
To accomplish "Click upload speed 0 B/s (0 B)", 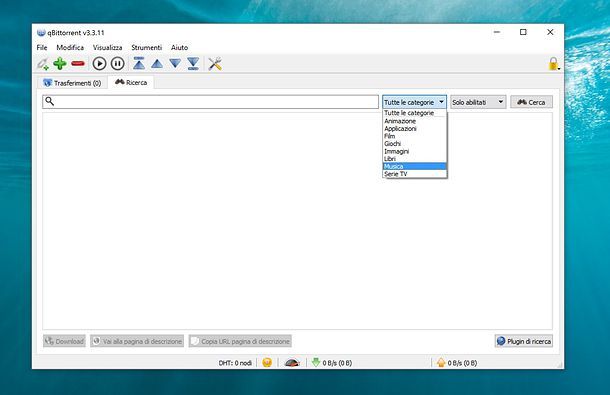I will (x=462, y=363).
